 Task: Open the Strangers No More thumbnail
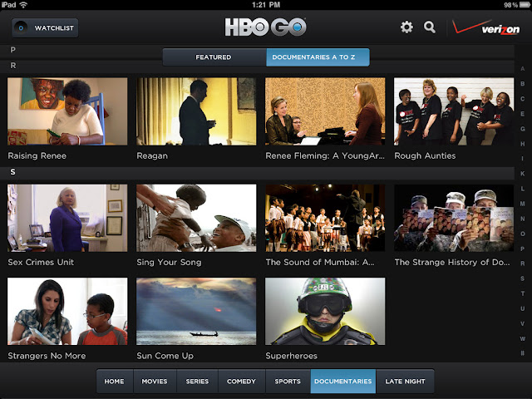(67, 311)
